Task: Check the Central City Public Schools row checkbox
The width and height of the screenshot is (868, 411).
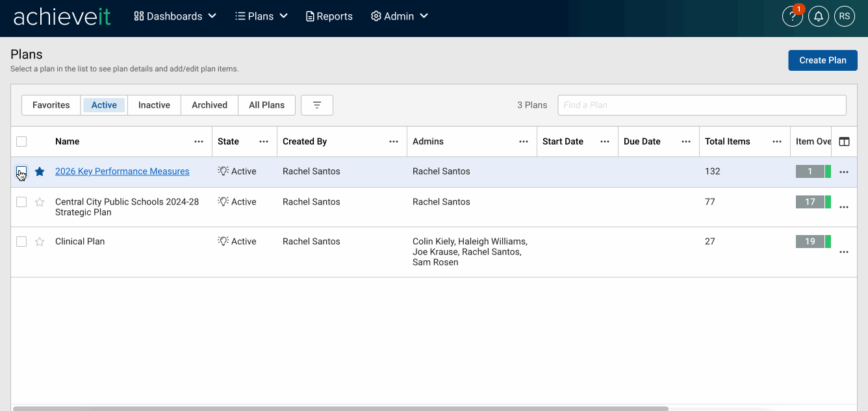Action: (x=21, y=202)
